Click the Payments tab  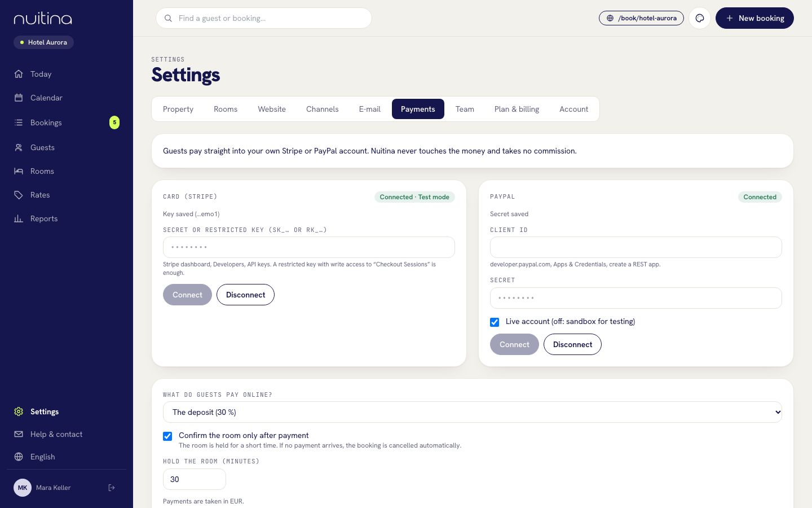pos(418,109)
